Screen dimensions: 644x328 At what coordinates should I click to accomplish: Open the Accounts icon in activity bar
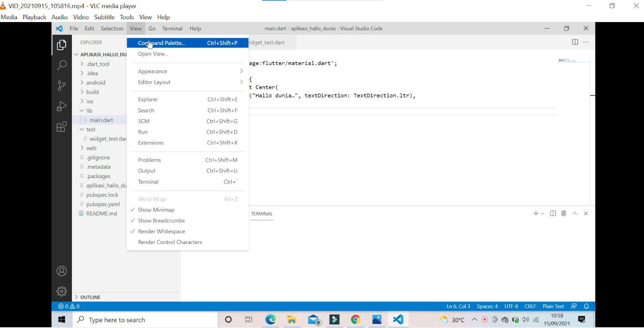(x=62, y=271)
